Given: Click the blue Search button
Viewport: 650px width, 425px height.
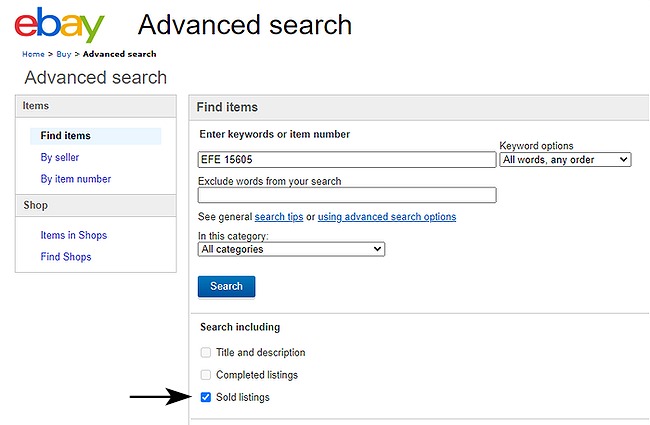Looking at the screenshot, I should coord(226,287).
